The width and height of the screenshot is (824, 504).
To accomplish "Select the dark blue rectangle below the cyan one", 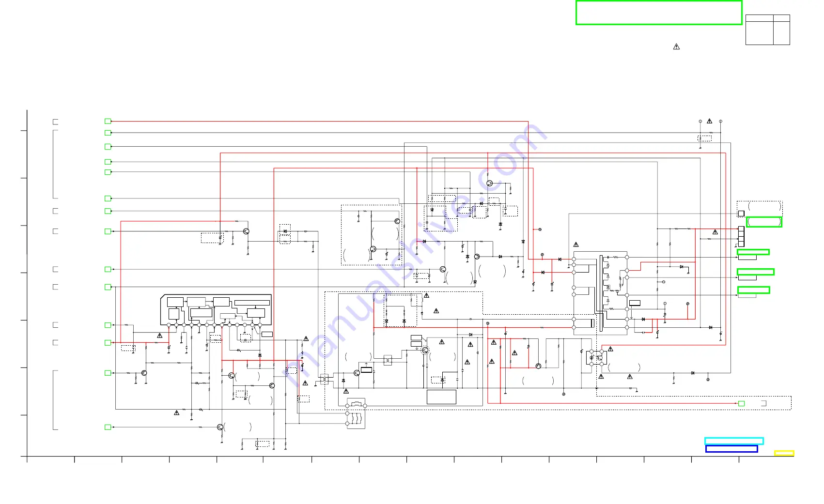I will click(x=731, y=449).
